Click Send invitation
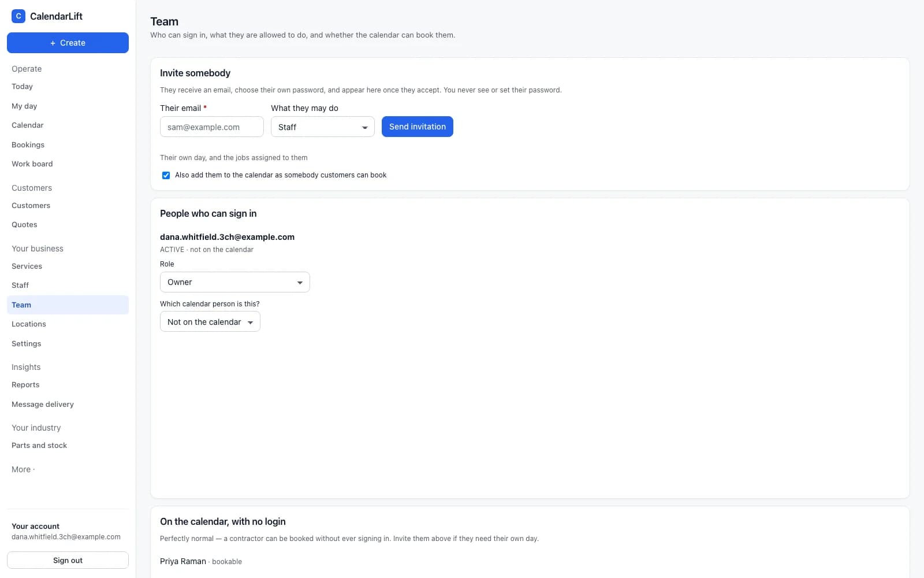 [418, 127]
